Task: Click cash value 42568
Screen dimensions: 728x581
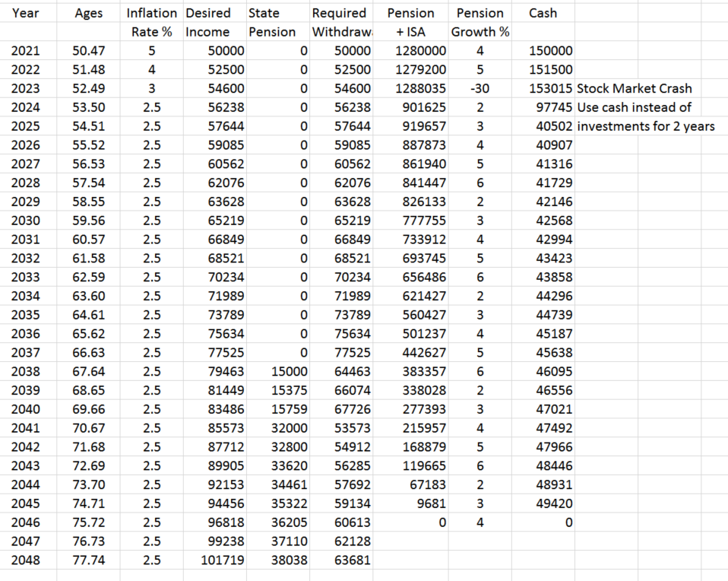Action: [x=543, y=221]
